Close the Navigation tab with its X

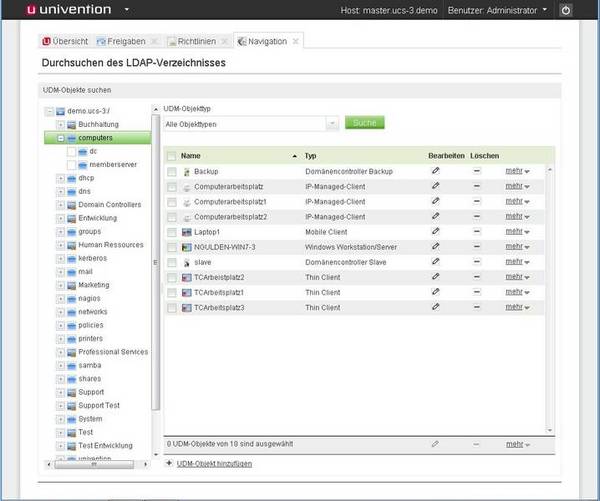click(296, 41)
